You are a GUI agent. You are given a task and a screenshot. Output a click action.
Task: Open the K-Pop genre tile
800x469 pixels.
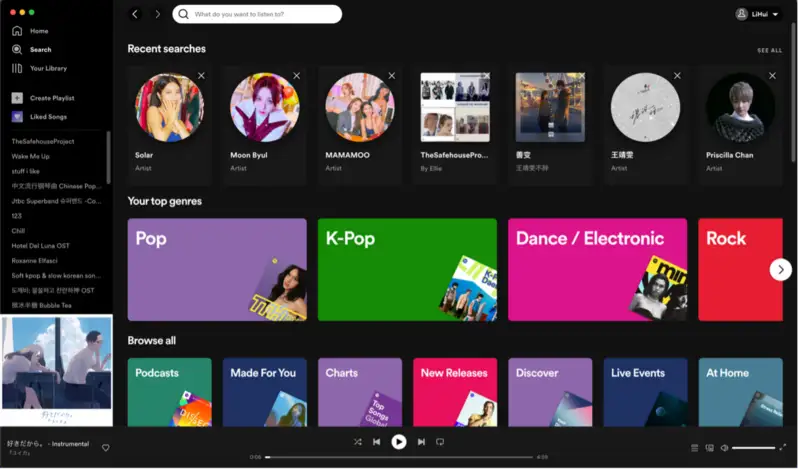coord(407,269)
